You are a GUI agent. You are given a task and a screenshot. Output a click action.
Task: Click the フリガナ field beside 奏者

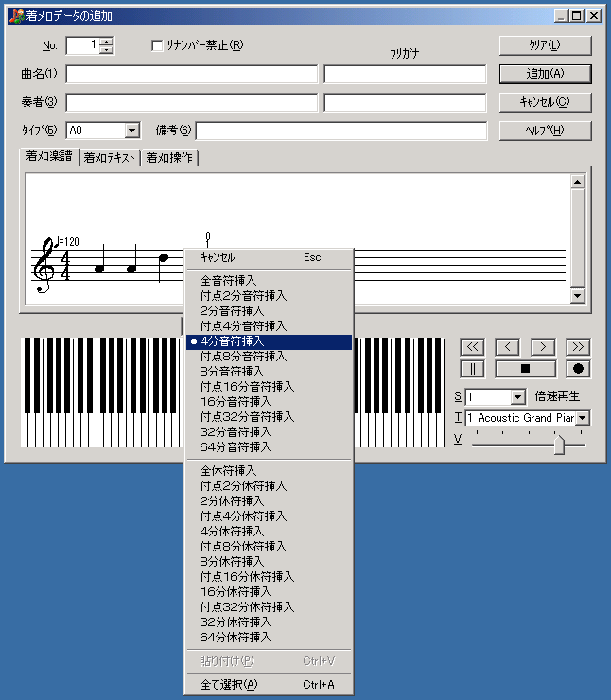pyautogui.click(x=405, y=103)
